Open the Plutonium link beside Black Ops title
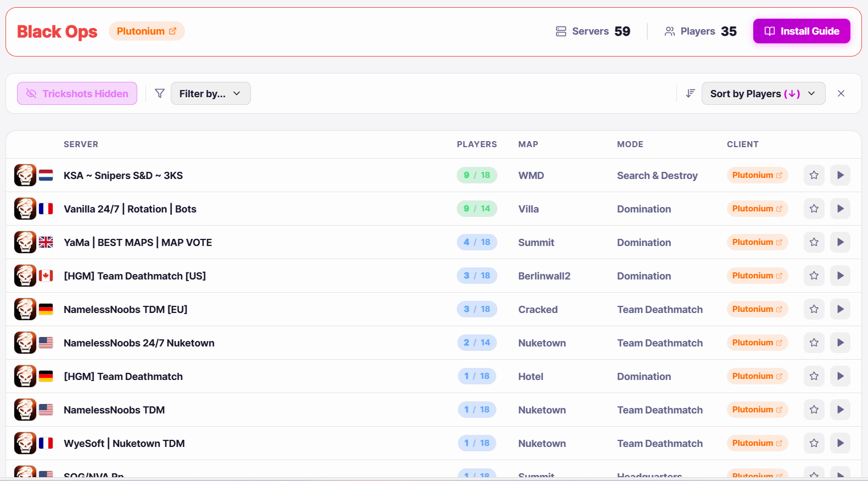 (147, 31)
